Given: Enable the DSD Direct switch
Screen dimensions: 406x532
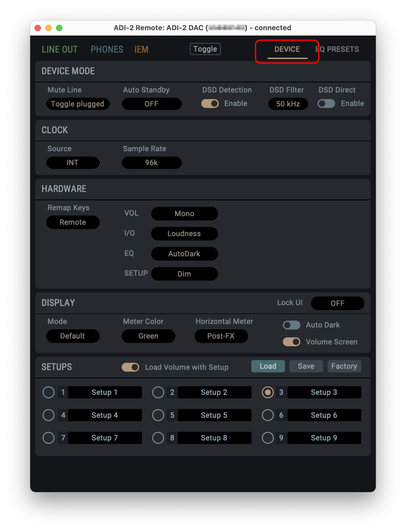Looking at the screenshot, I should tap(326, 104).
